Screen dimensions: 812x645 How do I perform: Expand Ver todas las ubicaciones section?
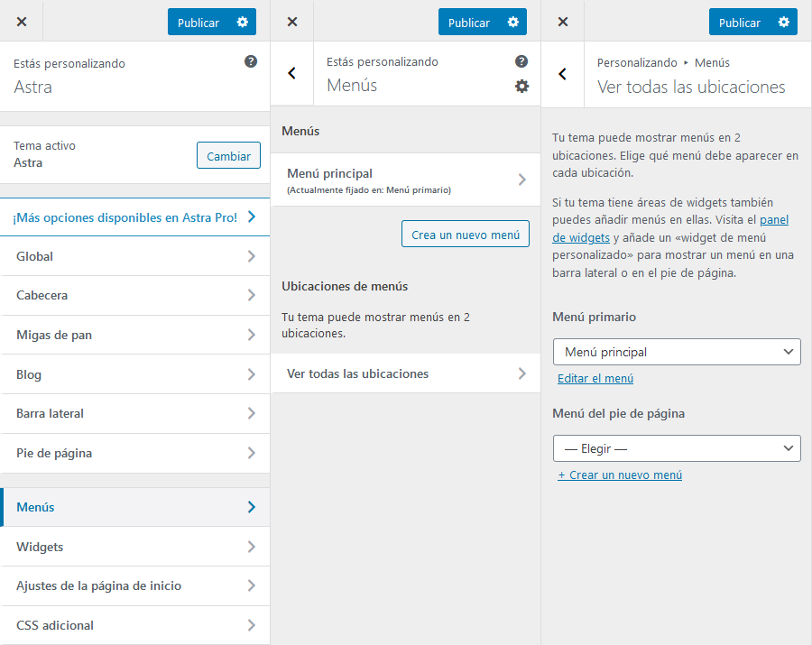tap(406, 373)
